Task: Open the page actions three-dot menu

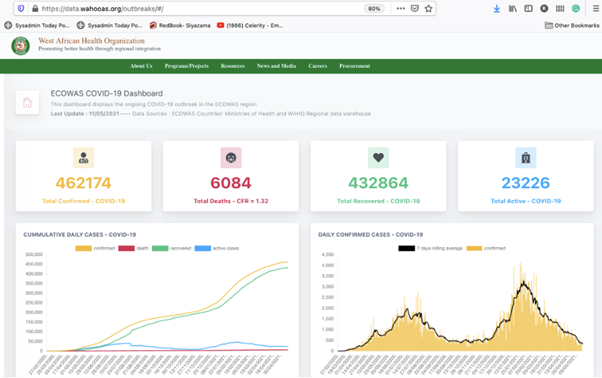Action: (400, 8)
